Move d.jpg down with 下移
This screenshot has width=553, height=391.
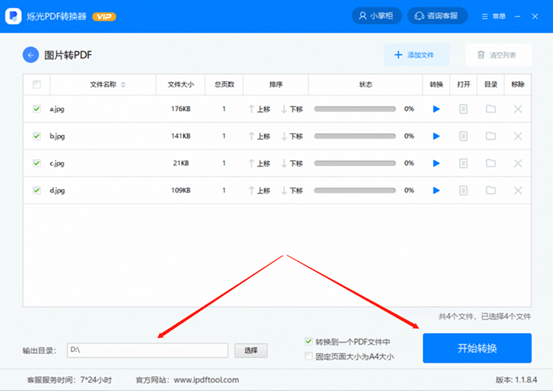(x=292, y=190)
